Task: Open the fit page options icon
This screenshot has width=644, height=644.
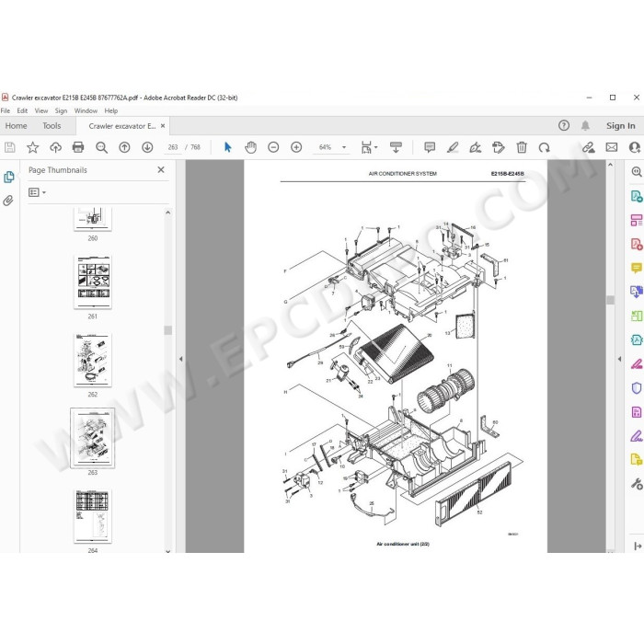Action: pyautogui.click(x=368, y=147)
